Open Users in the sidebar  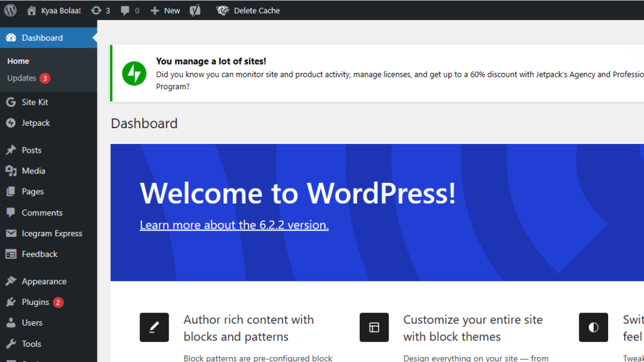pos(32,322)
